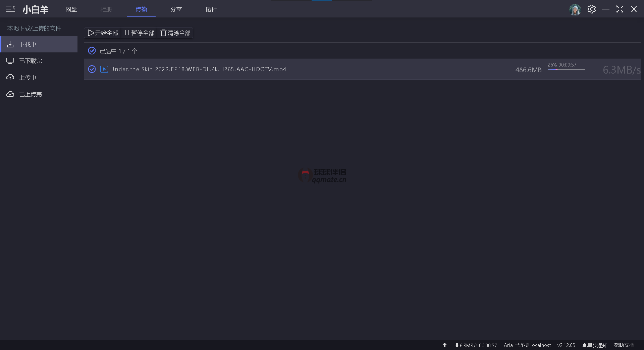Switch to the 网盘 tab
644x350 pixels.
click(x=71, y=9)
